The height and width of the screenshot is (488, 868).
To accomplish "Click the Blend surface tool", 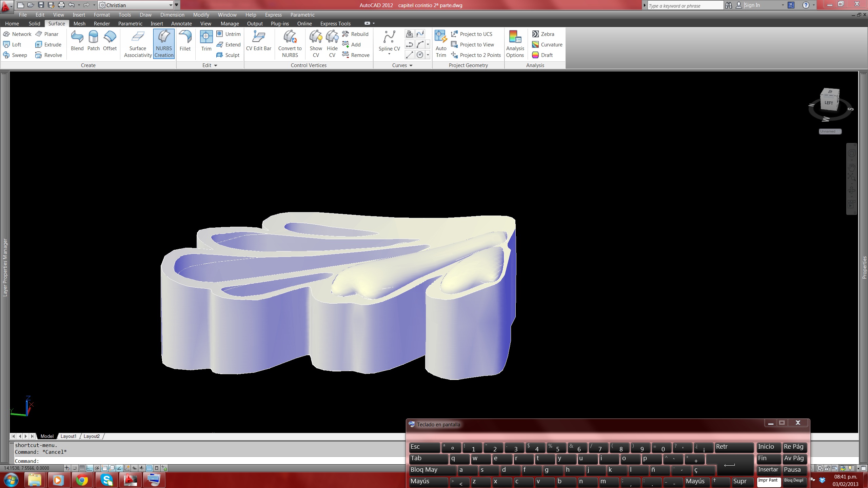I will (77, 41).
